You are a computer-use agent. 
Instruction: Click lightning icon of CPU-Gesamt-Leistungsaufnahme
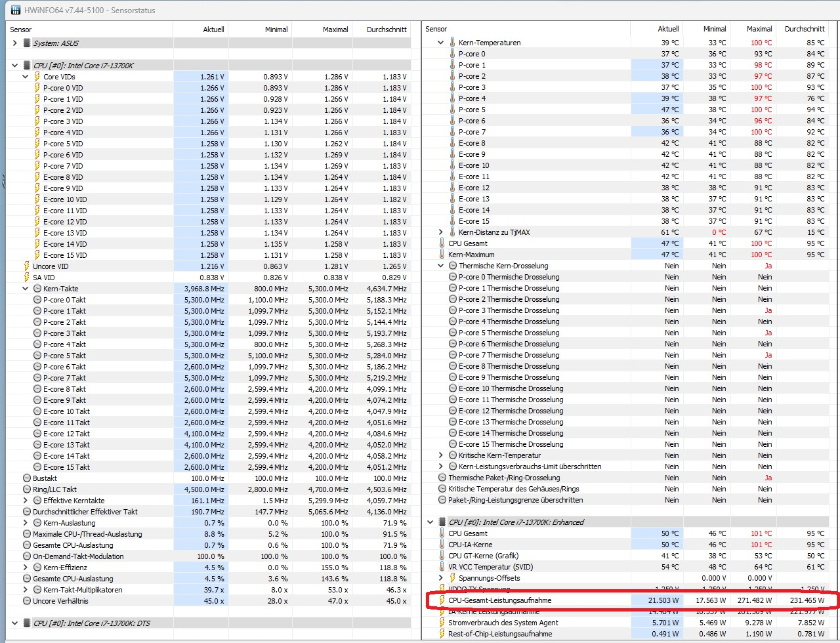442,600
